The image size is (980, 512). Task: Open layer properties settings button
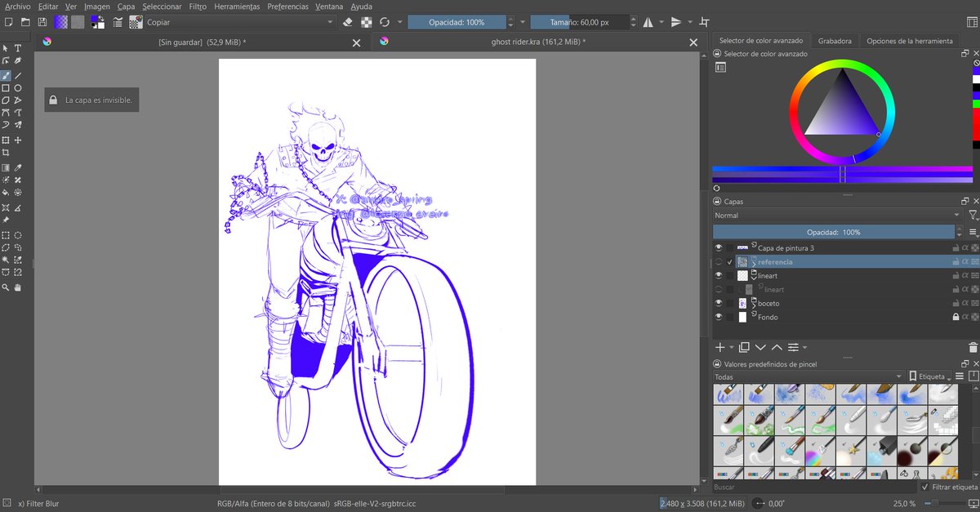point(794,347)
